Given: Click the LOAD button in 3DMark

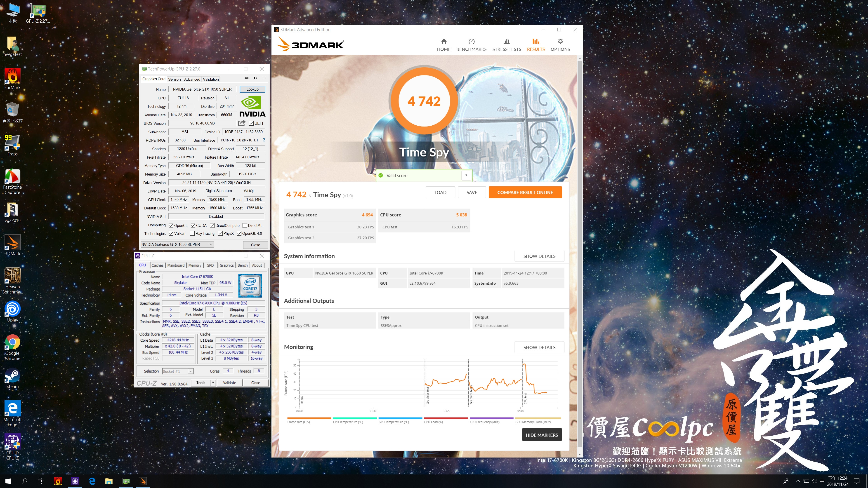Looking at the screenshot, I should [440, 192].
